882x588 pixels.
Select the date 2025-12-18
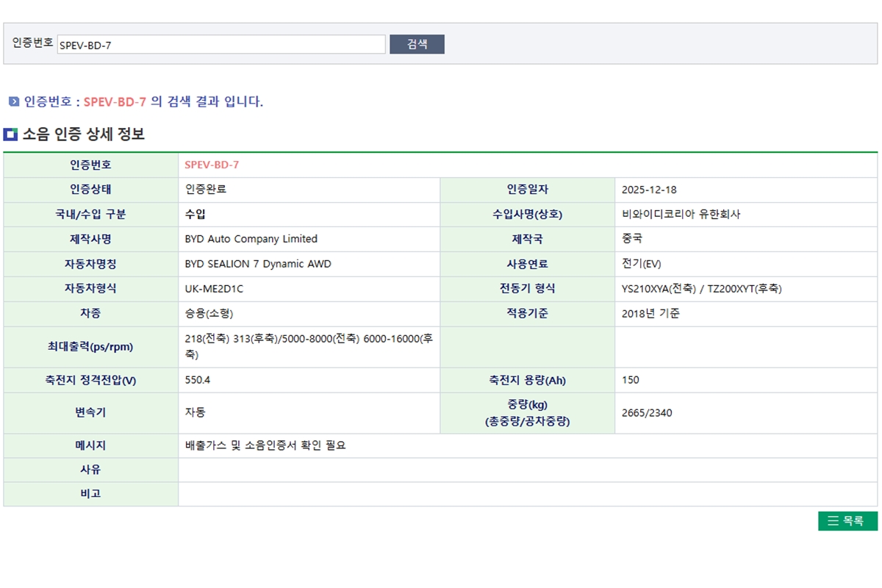[x=649, y=190]
